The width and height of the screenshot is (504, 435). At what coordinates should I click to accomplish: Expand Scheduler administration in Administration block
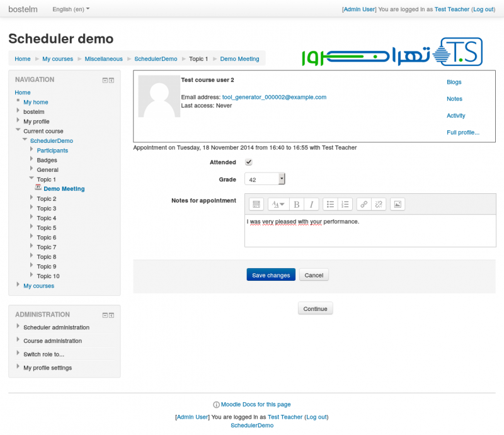point(56,327)
